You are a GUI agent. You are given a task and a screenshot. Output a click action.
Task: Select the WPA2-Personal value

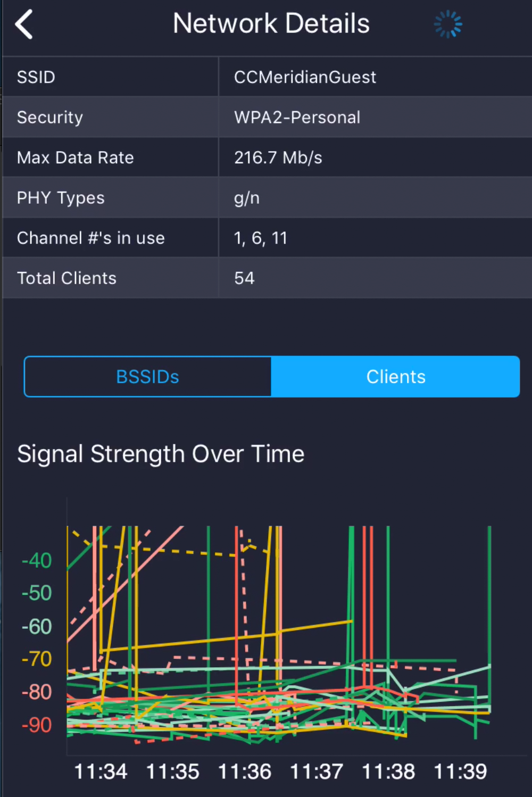(x=297, y=117)
